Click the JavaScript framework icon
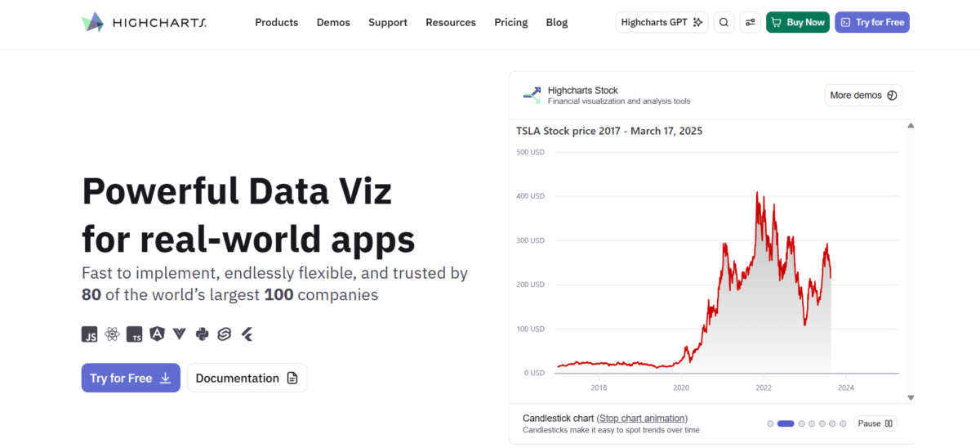Image resolution: width=980 pixels, height=448 pixels. pyautogui.click(x=90, y=334)
